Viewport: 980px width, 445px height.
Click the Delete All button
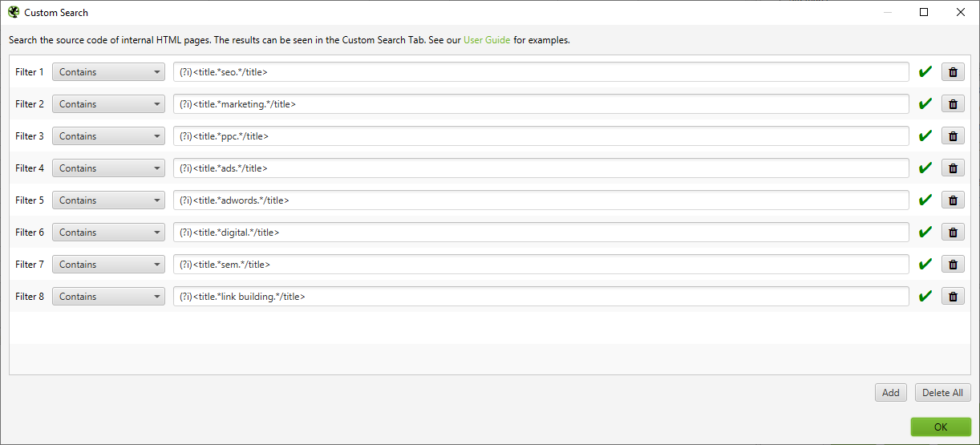pyautogui.click(x=942, y=393)
